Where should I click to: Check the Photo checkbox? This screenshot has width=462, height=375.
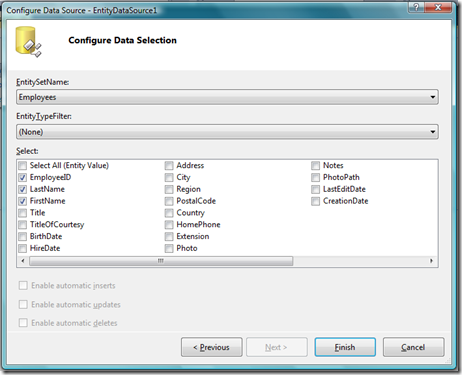click(x=169, y=248)
